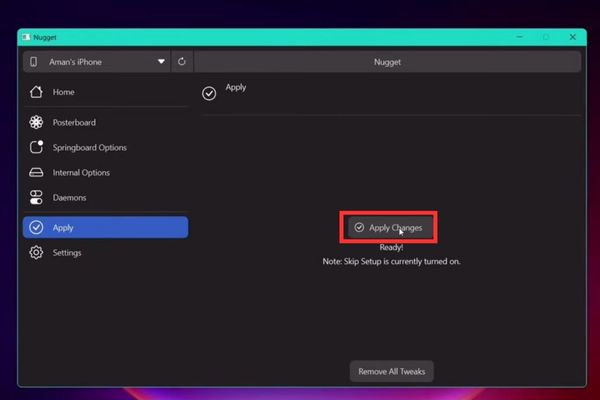Click Remove All Tweaks button
This screenshot has height=400, width=600.
click(391, 371)
